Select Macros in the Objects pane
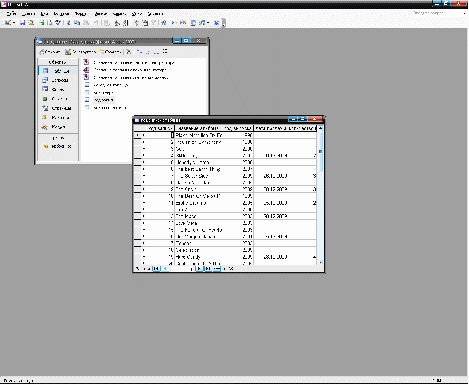This screenshot has height=385, width=469. 58,118
